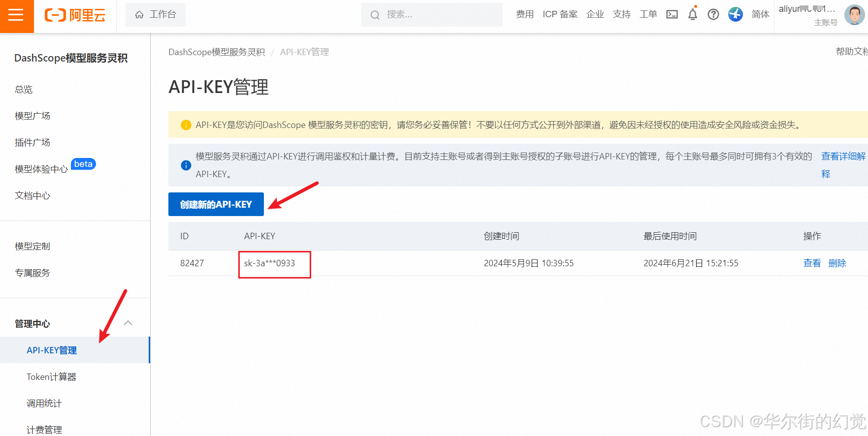Open 模型广场 in sidebar

coord(32,116)
